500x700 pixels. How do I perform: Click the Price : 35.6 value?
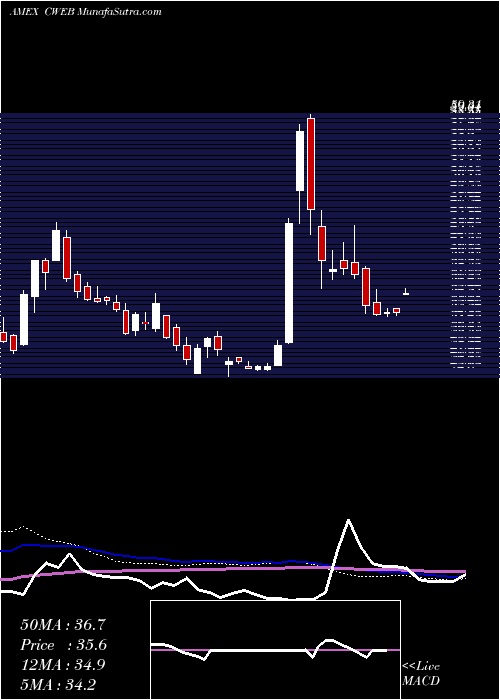64,645
